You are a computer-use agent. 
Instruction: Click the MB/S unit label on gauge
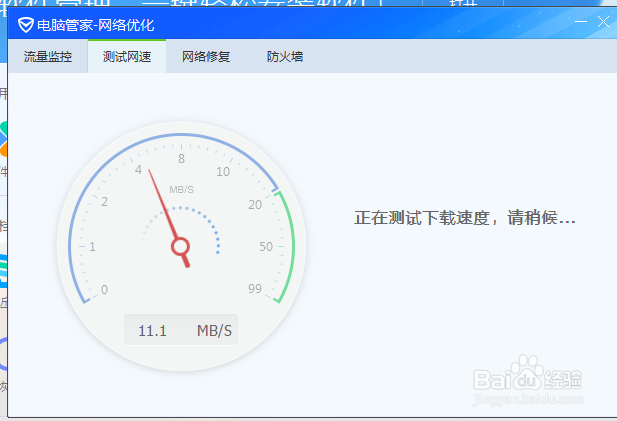(181, 190)
